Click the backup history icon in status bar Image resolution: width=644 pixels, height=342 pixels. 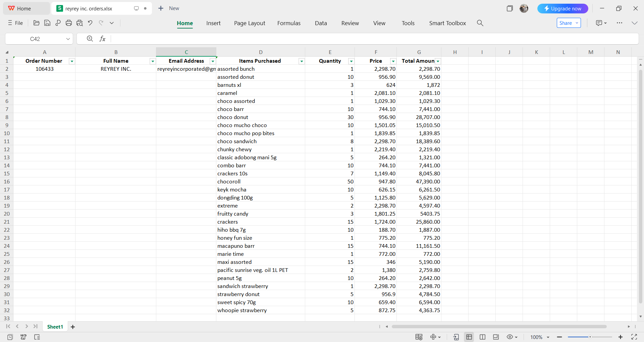tap(10, 337)
